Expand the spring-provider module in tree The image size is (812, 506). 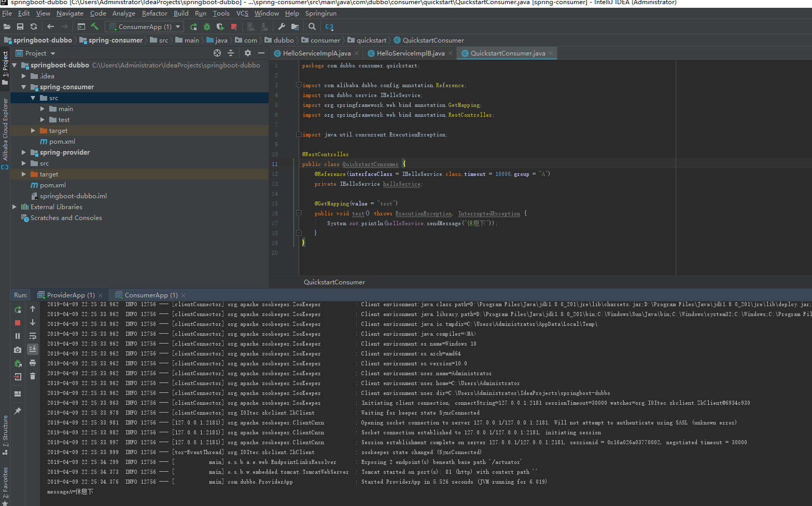pos(24,153)
